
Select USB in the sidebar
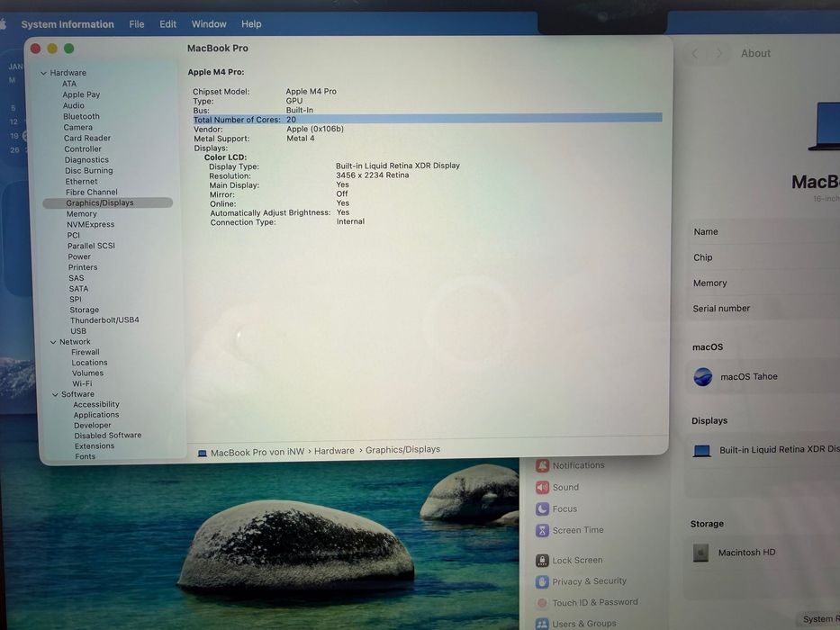(78, 330)
